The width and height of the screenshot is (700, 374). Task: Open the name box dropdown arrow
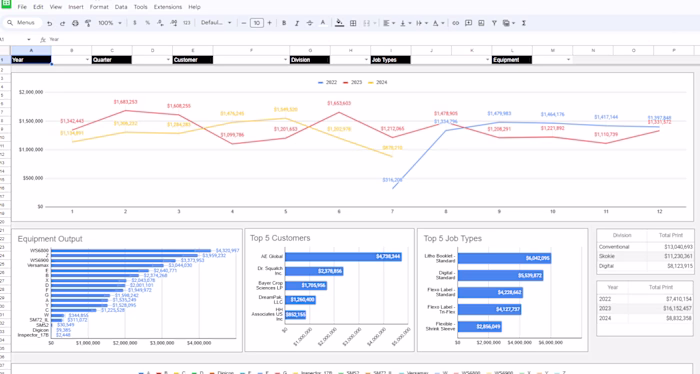tap(29, 40)
